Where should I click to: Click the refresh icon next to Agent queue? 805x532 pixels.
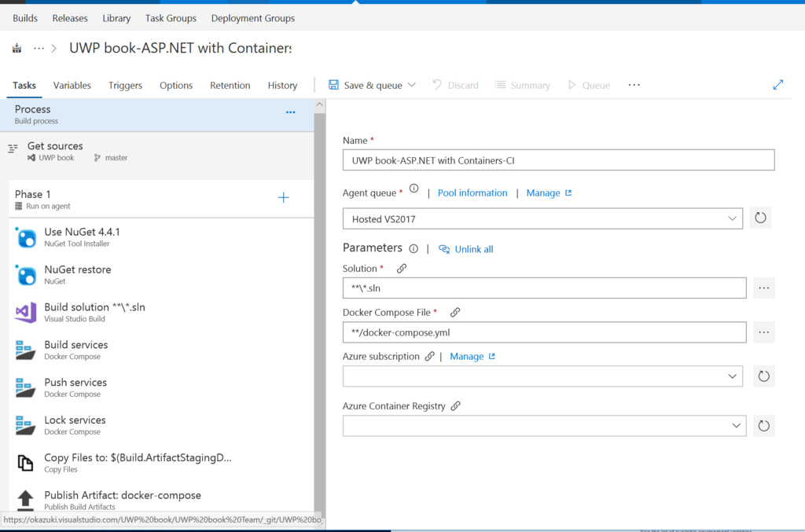(760, 218)
